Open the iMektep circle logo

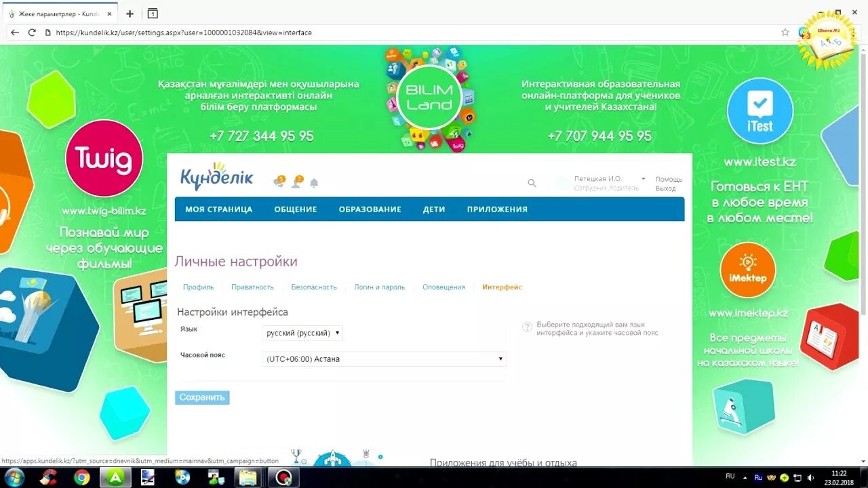(x=747, y=270)
